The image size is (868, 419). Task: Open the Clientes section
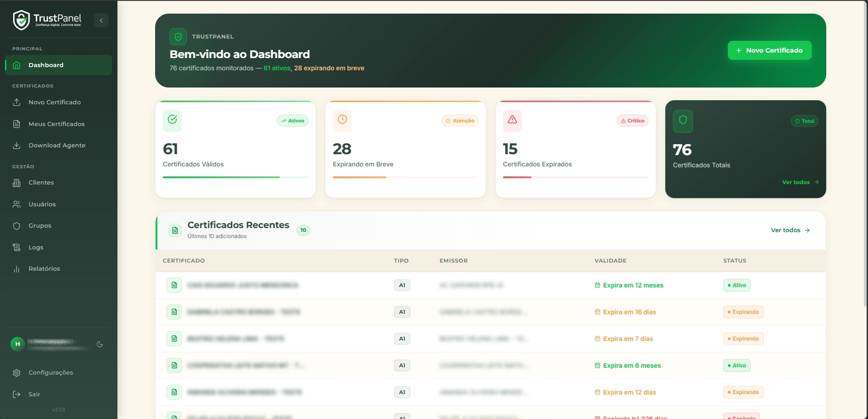(59, 182)
